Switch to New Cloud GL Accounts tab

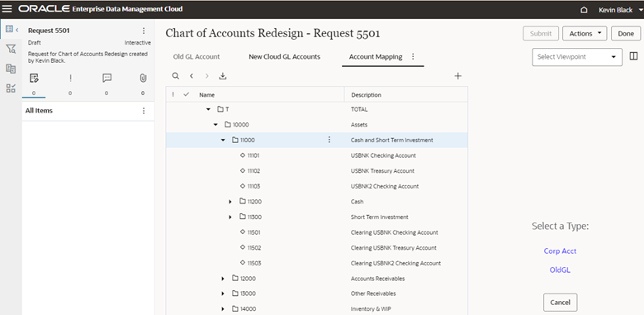(284, 57)
